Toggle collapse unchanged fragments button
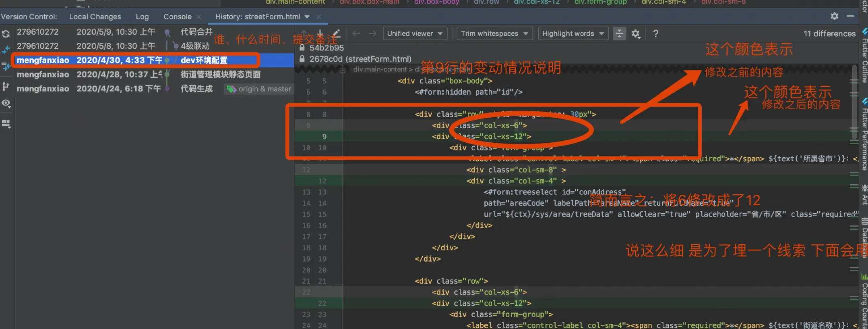Screen dimensions: 868x329 pyautogui.click(x=620, y=33)
